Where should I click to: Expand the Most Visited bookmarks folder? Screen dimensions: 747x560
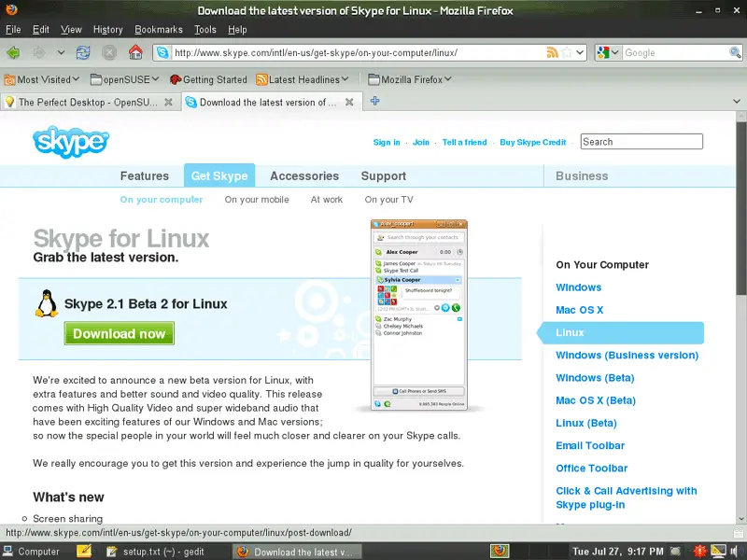pos(42,79)
